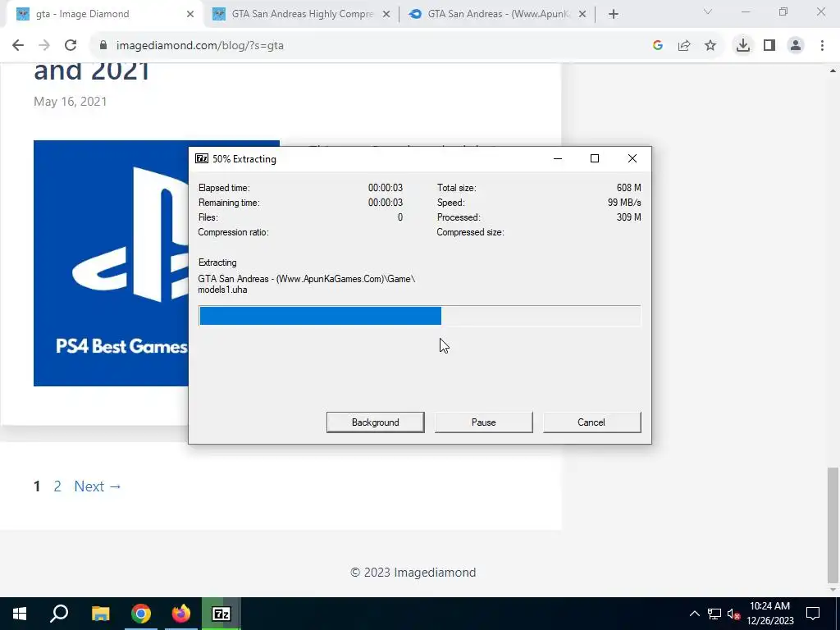Click the May 16, 2021 post date
Image resolution: width=840 pixels, height=630 pixels.
(71, 102)
